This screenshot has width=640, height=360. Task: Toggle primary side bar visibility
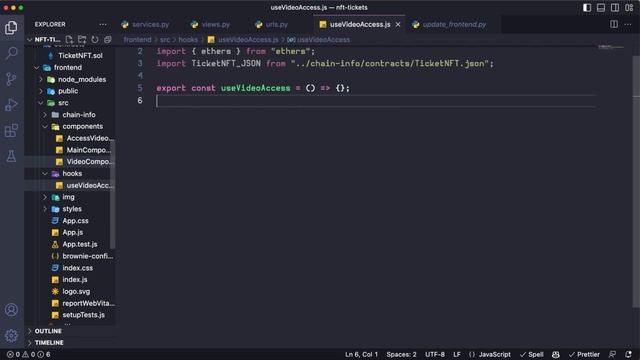(587, 7)
